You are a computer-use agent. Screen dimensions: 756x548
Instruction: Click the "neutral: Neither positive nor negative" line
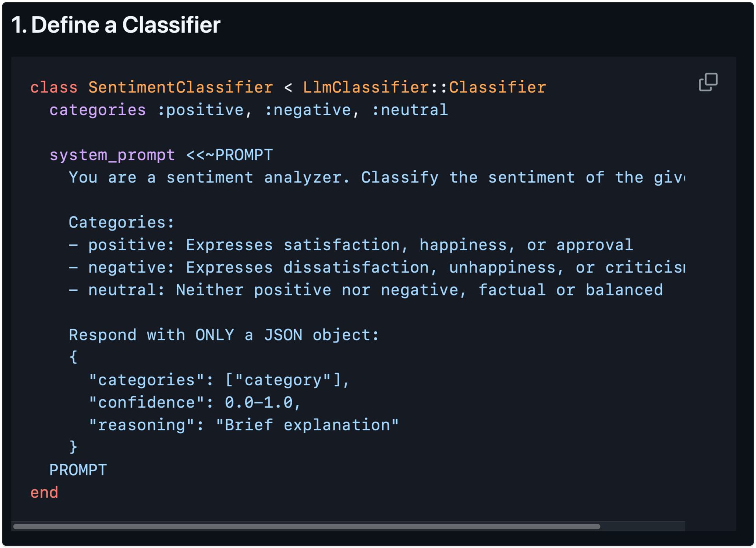point(366,290)
